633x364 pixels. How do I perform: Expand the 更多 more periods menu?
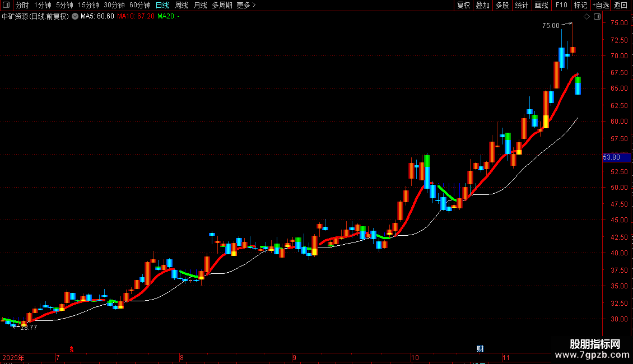click(246, 5)
